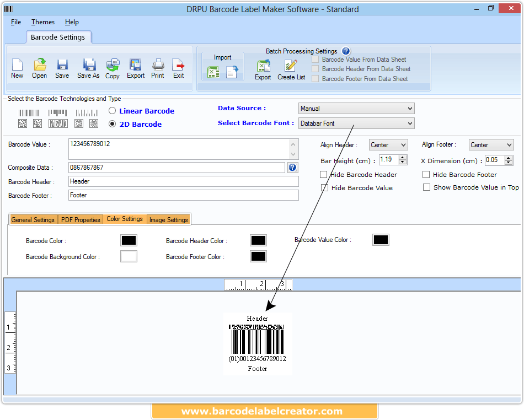Open a file with the Open icon
This screenshot has height=420, width=524.
coord(40,65)
